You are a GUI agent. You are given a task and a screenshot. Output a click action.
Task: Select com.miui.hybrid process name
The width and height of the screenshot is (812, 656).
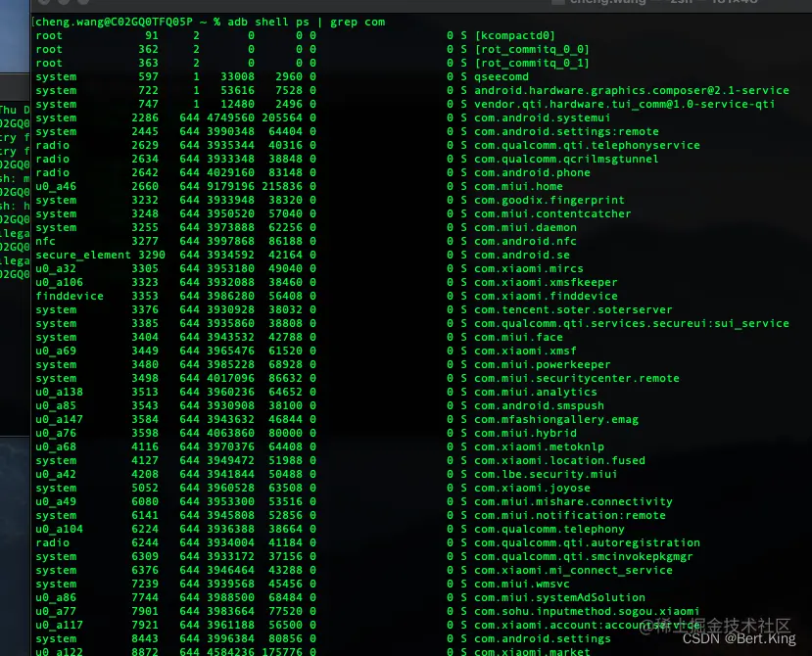(x=525, y=434)
